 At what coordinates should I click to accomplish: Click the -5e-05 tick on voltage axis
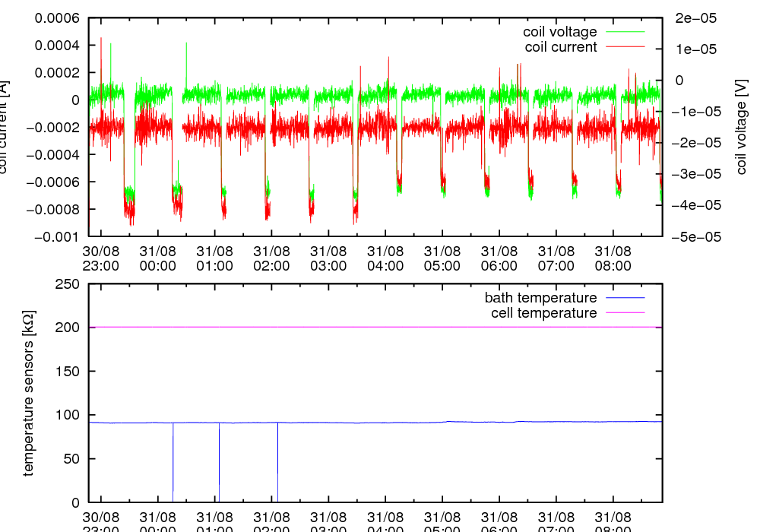pos(695,237)
